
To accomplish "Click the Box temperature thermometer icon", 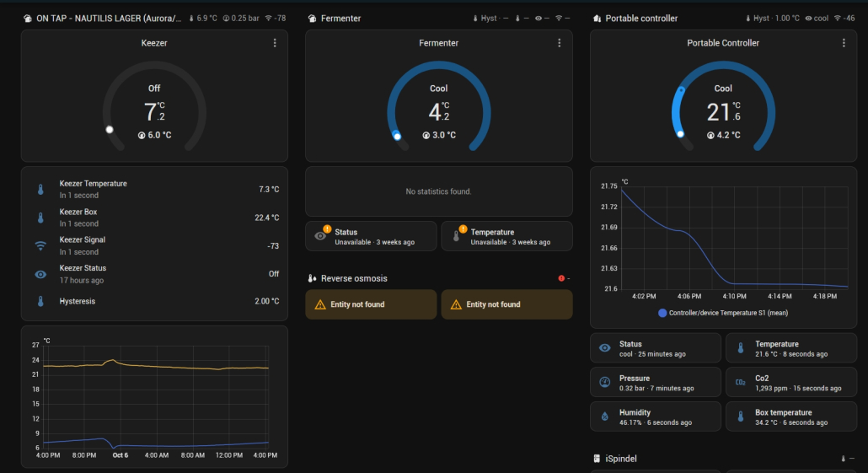I will (740, 417).
